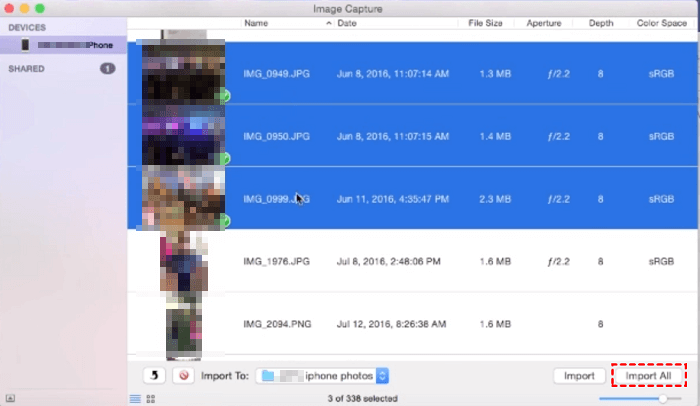Viewport: 700px width, 406px height.
Task: Open the Import To destination dropdown
Action: tap(322, 376)
